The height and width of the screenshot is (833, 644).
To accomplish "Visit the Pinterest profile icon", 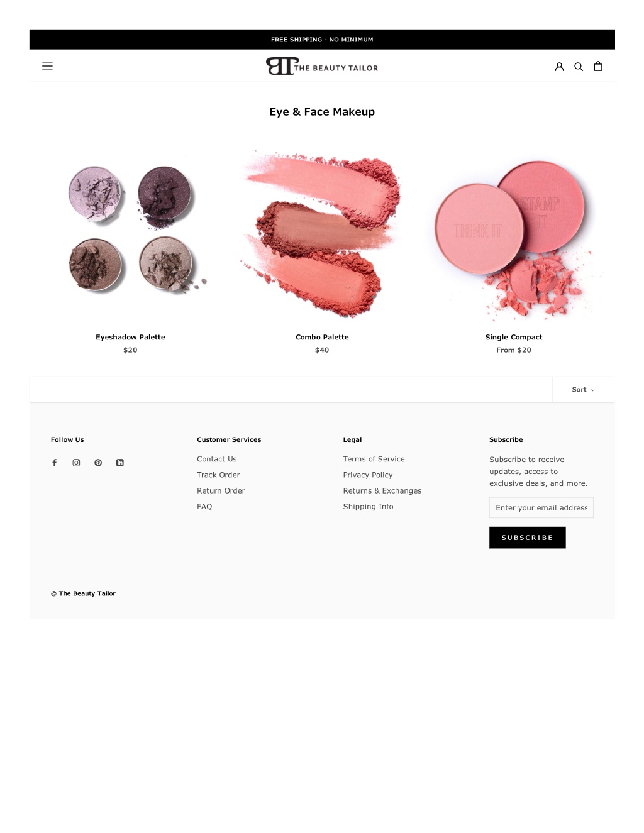I will click(98, 463).
